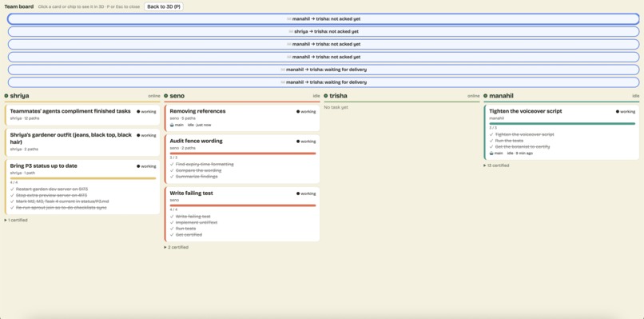Image resolution: width=644 pixels, height=319 pixels.
Task: Expand '2 certified' under seno's column
Action: [x=177, y=248]
